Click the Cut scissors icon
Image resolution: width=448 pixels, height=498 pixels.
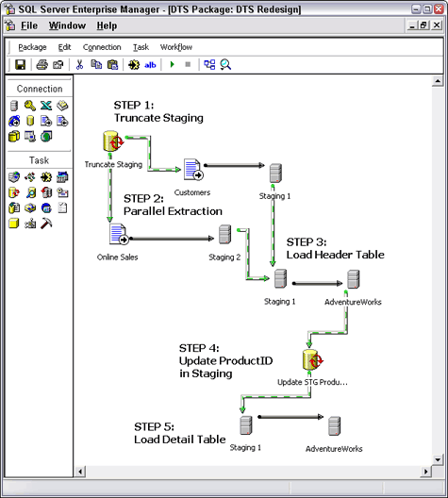coord(79,65)
